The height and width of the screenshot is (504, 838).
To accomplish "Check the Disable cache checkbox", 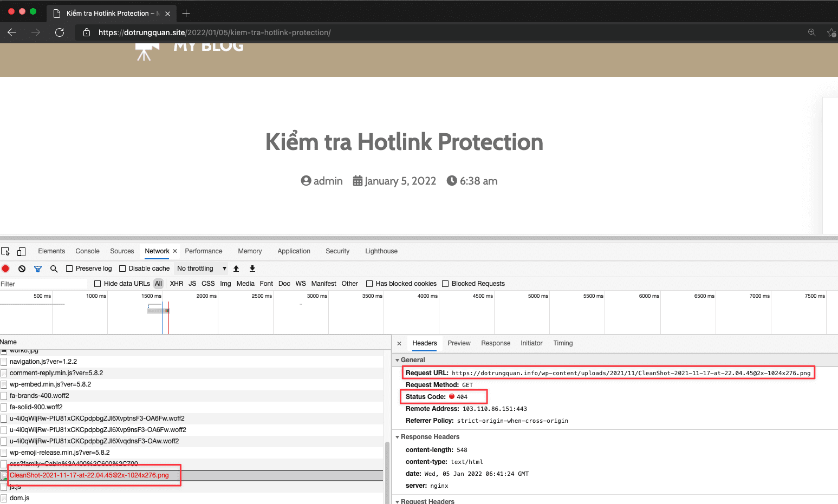I will (x=122, y=269).
